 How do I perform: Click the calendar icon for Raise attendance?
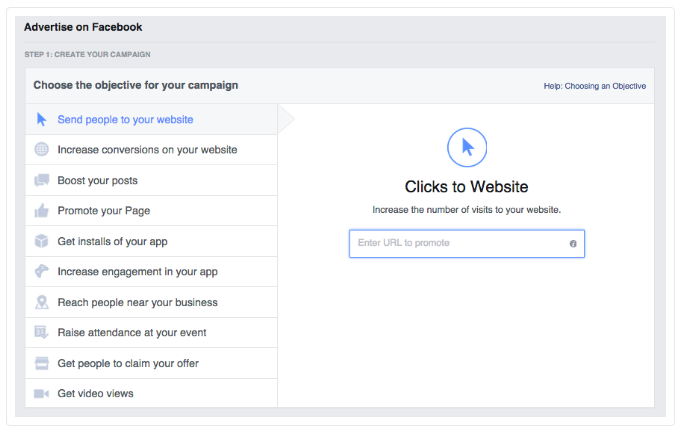point(41,332)
